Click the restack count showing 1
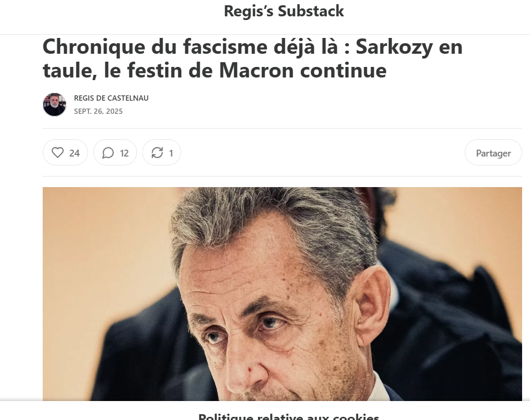Image resolution: width=530 pixels, height=420 pixels. [x=171, y=153]
